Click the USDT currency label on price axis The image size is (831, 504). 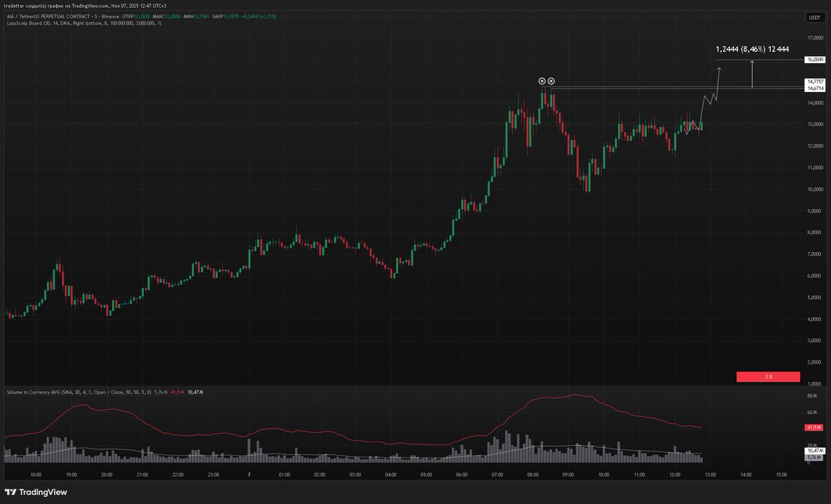tap(814, 17)
